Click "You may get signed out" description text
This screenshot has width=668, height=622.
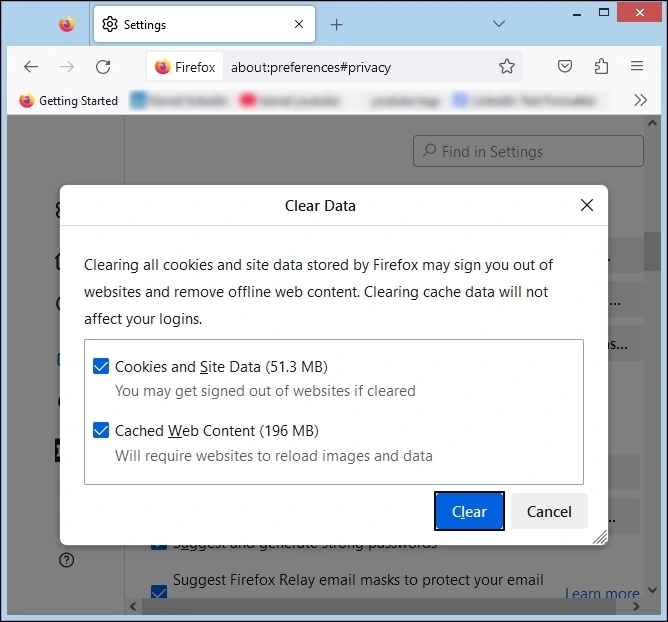[x=265, y=391]
